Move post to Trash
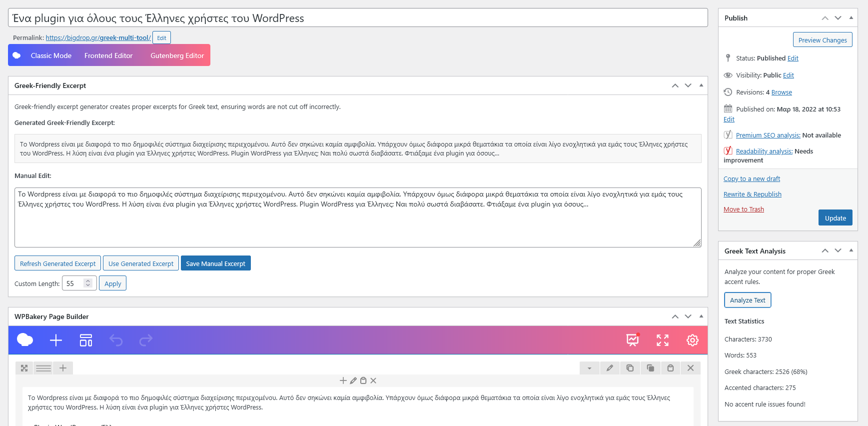 pyautogui.click(x=744, y=209)
